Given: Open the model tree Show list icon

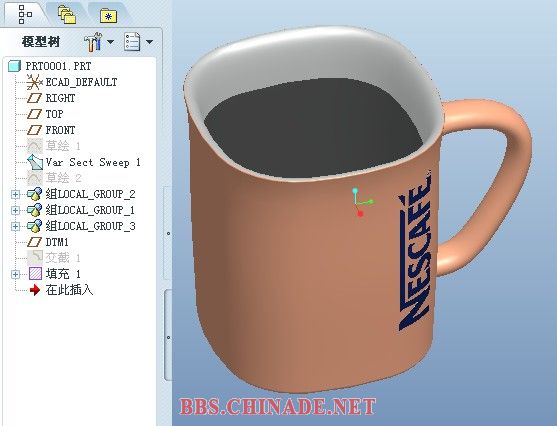Looking at the screenshot, I should click(x=132, y=42).
